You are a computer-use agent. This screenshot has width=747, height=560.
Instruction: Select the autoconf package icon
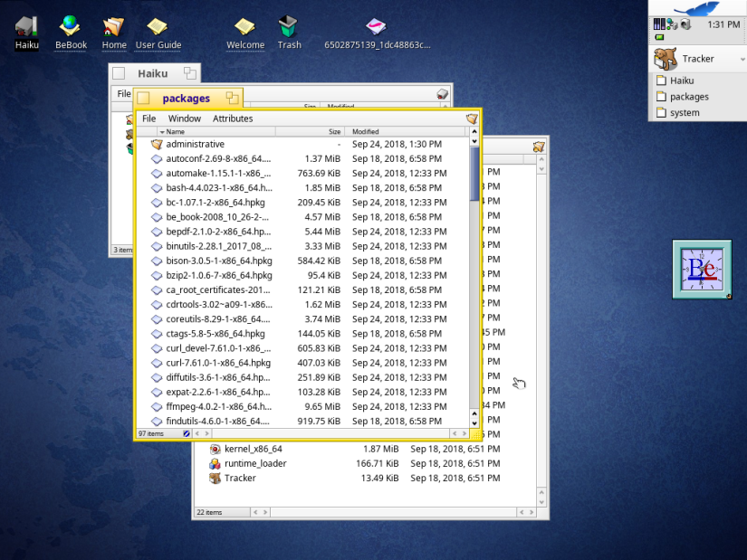click(157, 158)
